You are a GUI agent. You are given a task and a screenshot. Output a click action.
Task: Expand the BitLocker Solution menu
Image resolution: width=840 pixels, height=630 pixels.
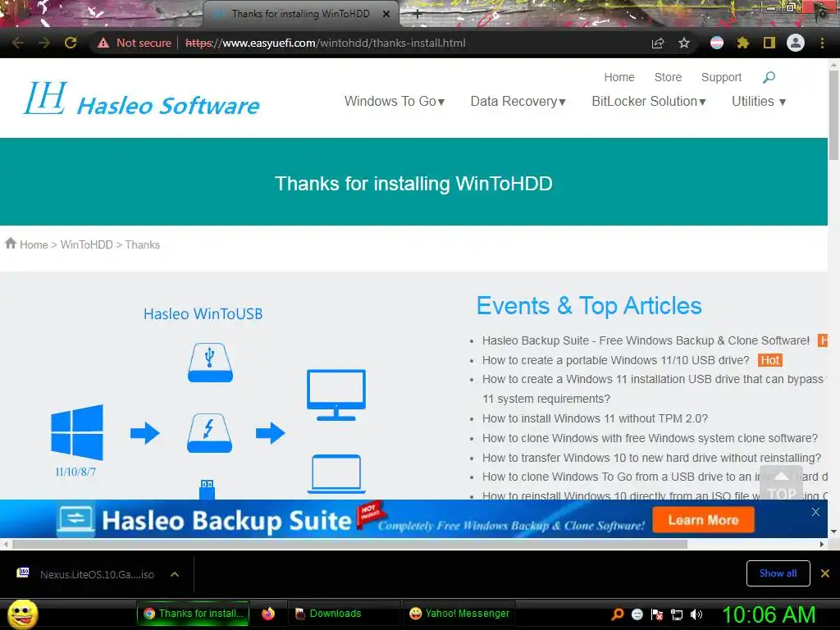coord(649,101)
